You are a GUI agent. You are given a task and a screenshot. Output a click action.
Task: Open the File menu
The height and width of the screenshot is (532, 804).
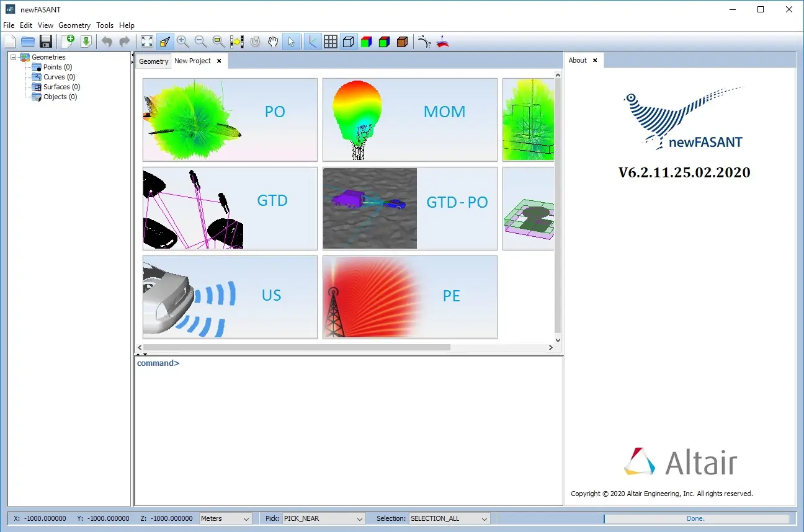pos(9,25)
